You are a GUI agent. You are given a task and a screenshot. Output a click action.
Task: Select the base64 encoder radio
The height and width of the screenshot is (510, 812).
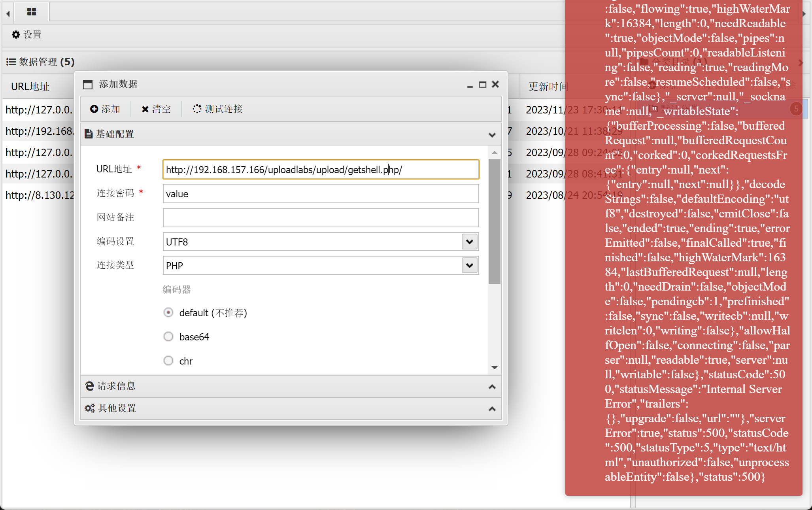(168, 337)
